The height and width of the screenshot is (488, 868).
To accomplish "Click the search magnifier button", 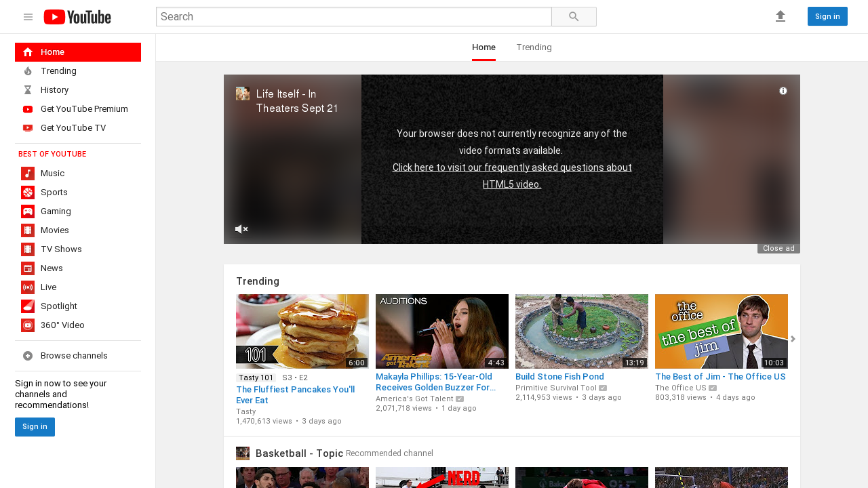I will (574, 17).
